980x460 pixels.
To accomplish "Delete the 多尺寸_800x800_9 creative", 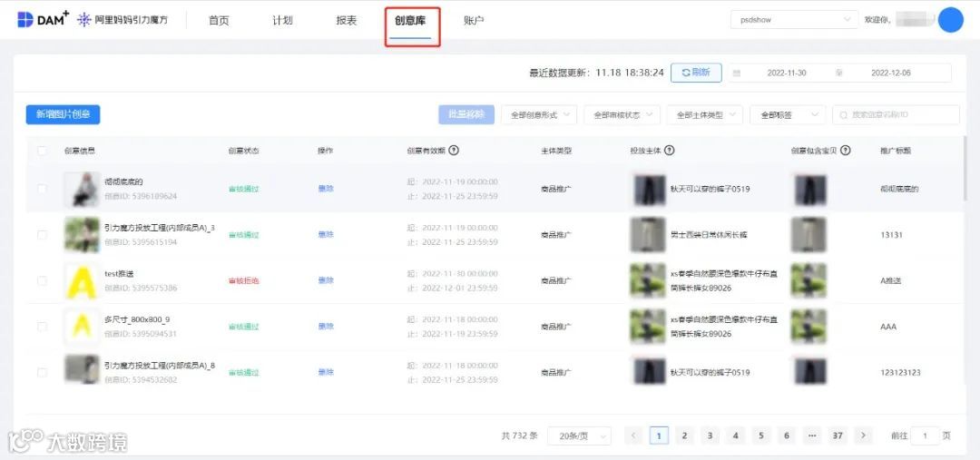I will click(326, 327).
